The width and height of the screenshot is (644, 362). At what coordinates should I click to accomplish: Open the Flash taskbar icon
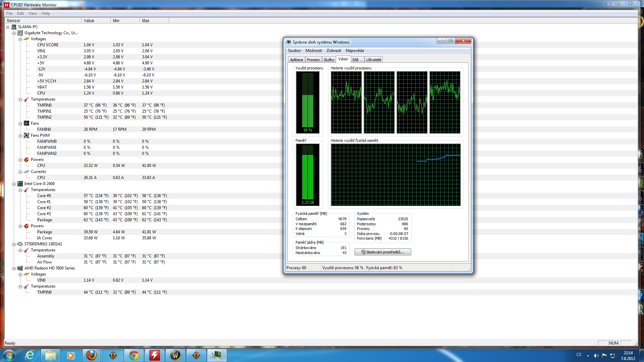154,355
